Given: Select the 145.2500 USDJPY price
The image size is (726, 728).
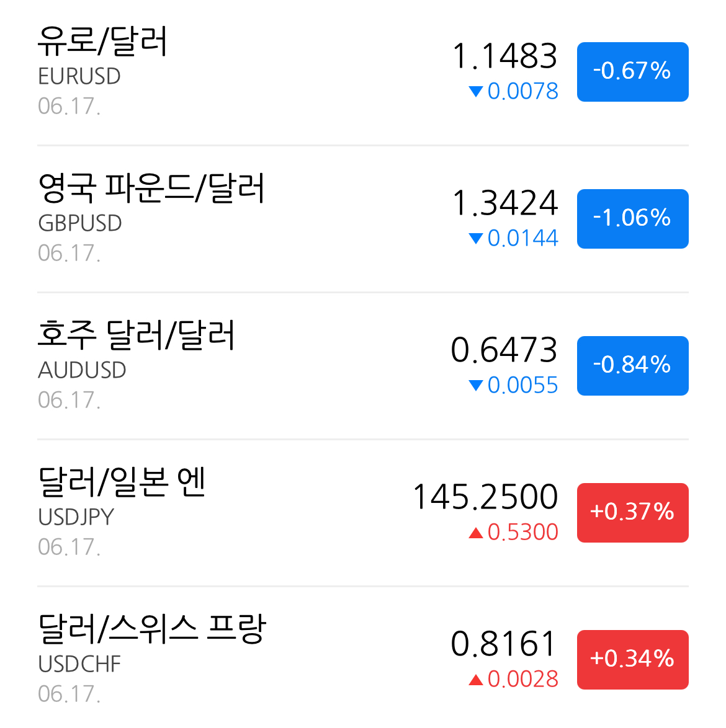Looking at the screenshot, I should pyautogui.click(x=485, y=497).
